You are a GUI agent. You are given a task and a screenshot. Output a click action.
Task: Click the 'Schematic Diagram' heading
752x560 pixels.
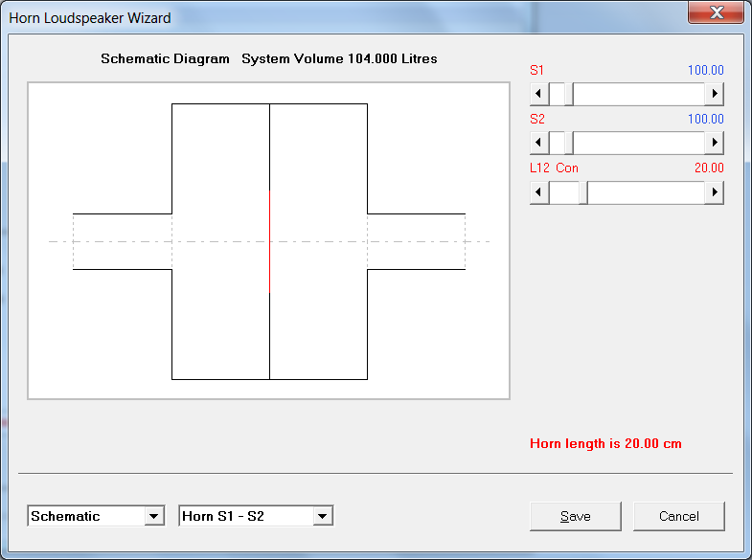click(165, 59)
